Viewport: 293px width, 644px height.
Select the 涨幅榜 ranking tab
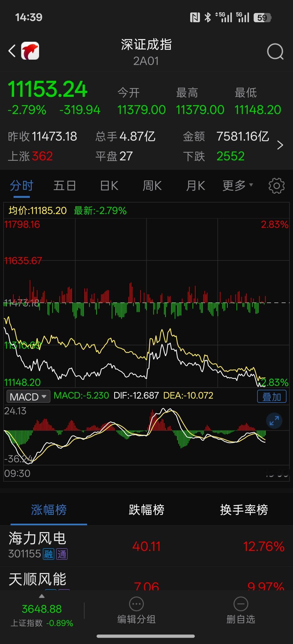(49, 510)
